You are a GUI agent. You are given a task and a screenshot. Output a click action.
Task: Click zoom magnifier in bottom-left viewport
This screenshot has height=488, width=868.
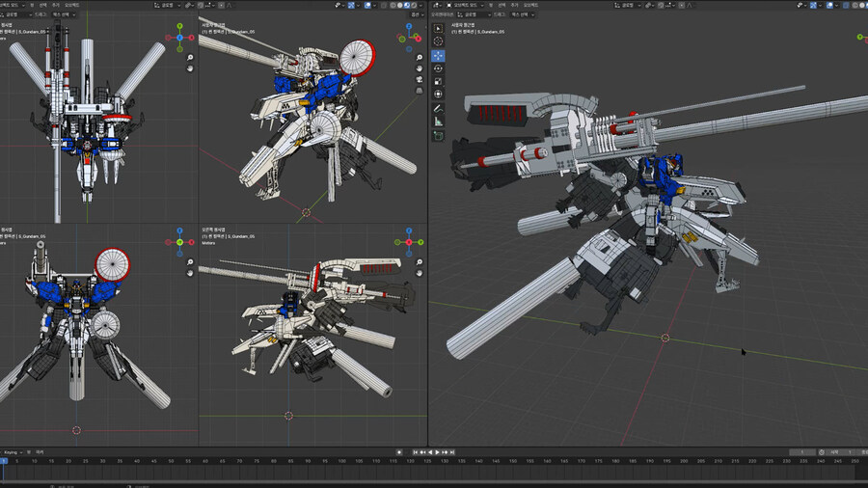(190, 262)
